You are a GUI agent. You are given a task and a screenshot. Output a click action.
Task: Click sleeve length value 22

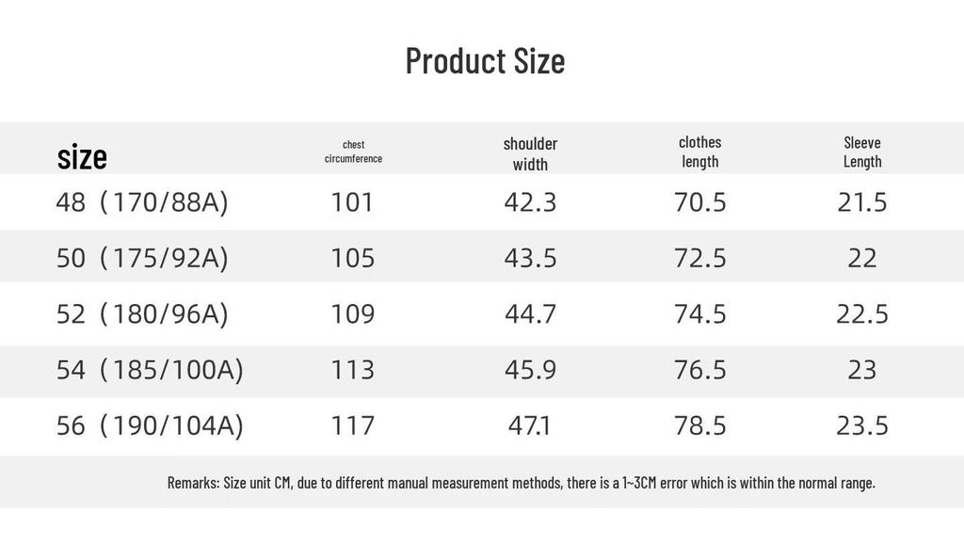[862, 258]
